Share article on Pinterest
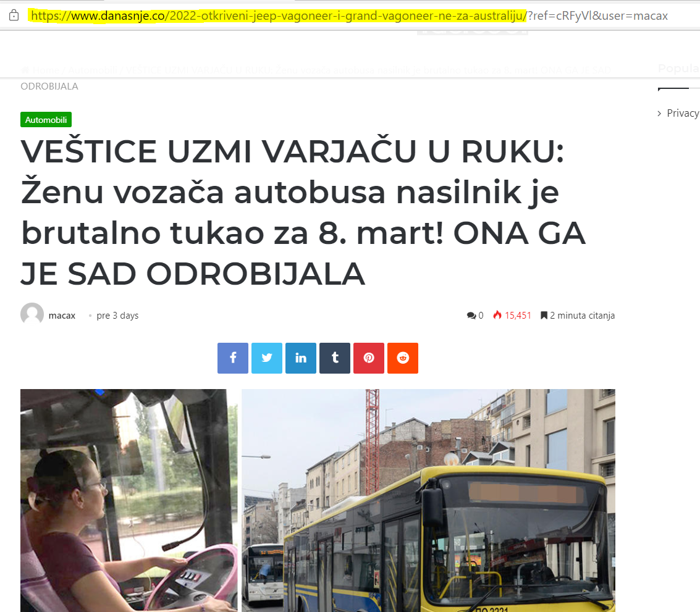The height and width of the screenshot is (612, 700). pos(369,358)
